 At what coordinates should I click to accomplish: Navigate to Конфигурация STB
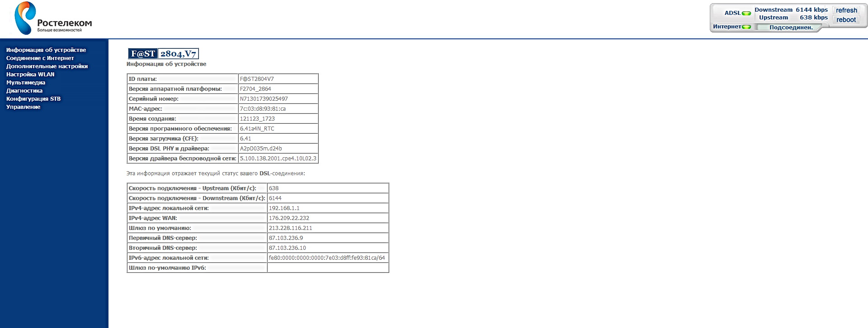point(33,99)
